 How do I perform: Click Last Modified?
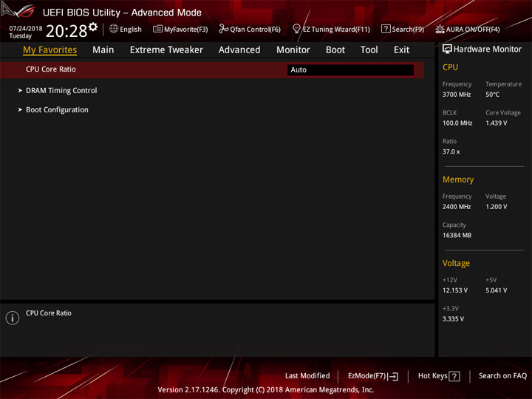point(307,376)
